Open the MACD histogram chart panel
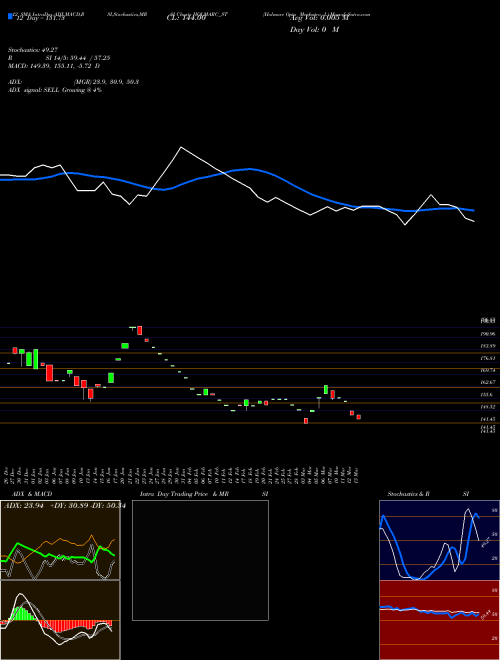Screen dimensions: 500x660 60,620
